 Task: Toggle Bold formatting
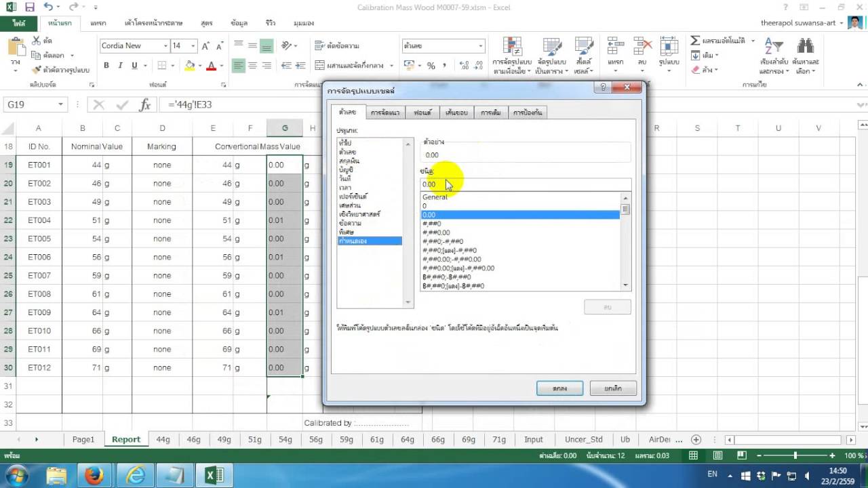(x=106, y=66)
